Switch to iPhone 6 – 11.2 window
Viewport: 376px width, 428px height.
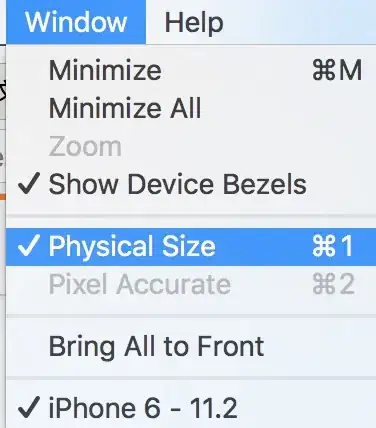(191, 408)
